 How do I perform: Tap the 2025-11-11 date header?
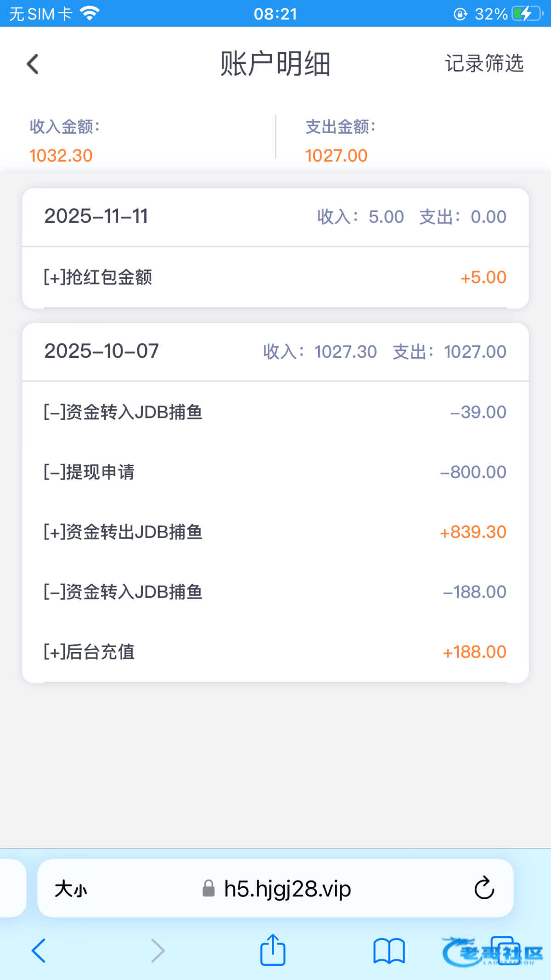pyautogui.click(x=96, y=216)
